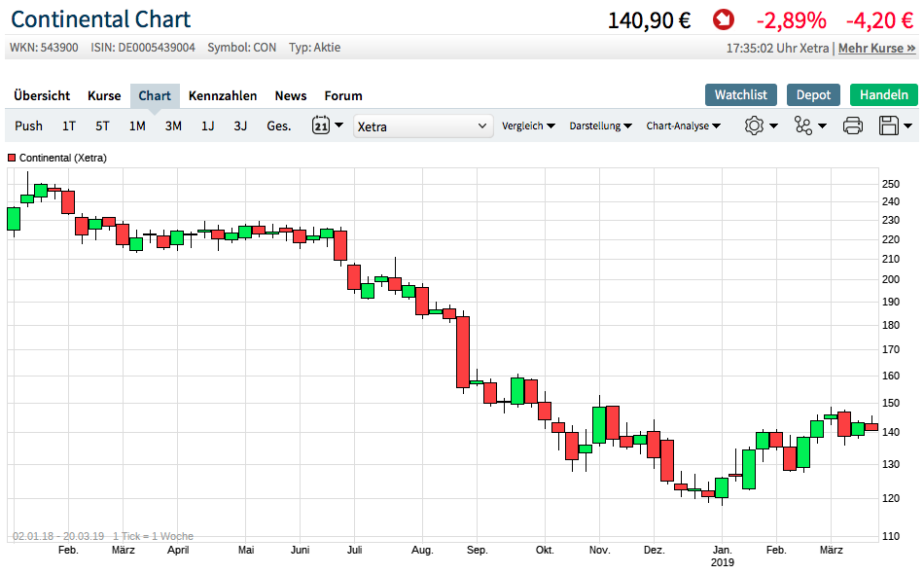Add the stock to Watchlist

[x=740, y=94]
